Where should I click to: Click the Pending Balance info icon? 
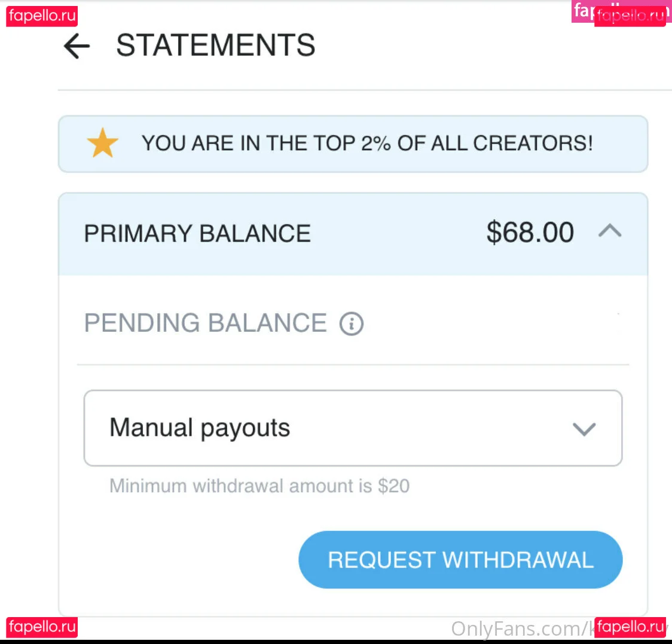(352, 323)
